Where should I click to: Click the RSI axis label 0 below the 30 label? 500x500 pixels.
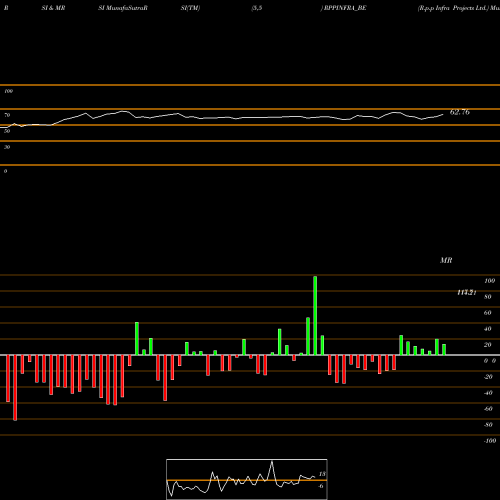coord(5,171)
